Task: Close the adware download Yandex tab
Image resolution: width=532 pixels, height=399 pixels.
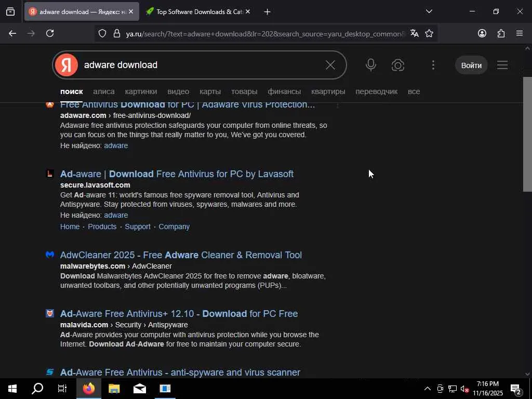Action: [131, 11]
